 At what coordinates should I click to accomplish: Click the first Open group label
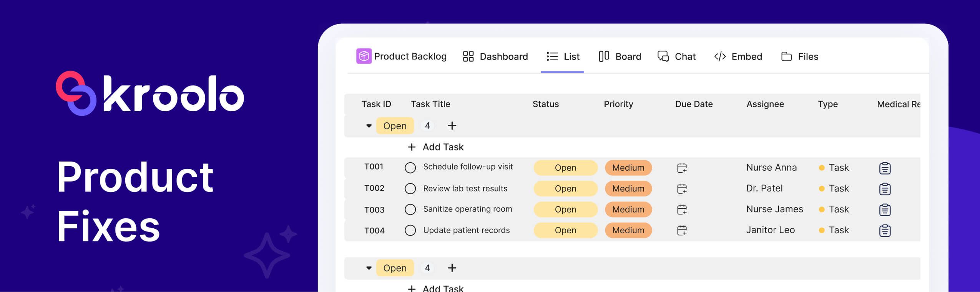tap(395, 126)
